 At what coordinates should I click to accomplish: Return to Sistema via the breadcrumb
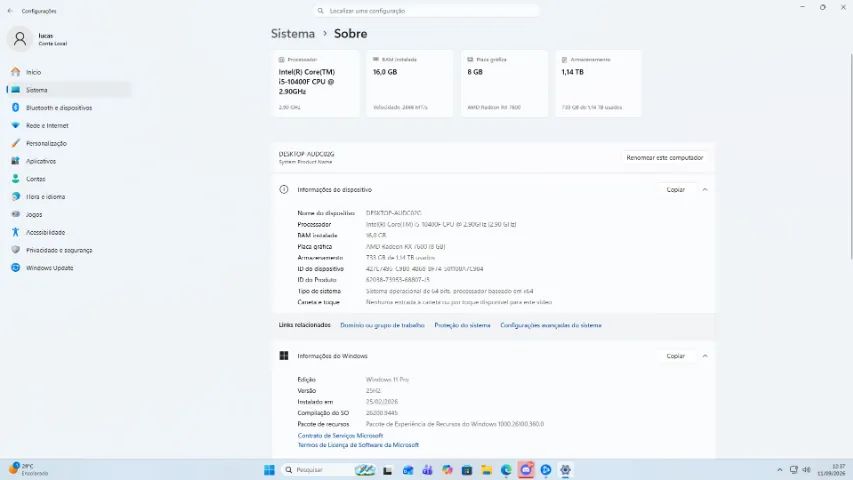coord(293,34)
